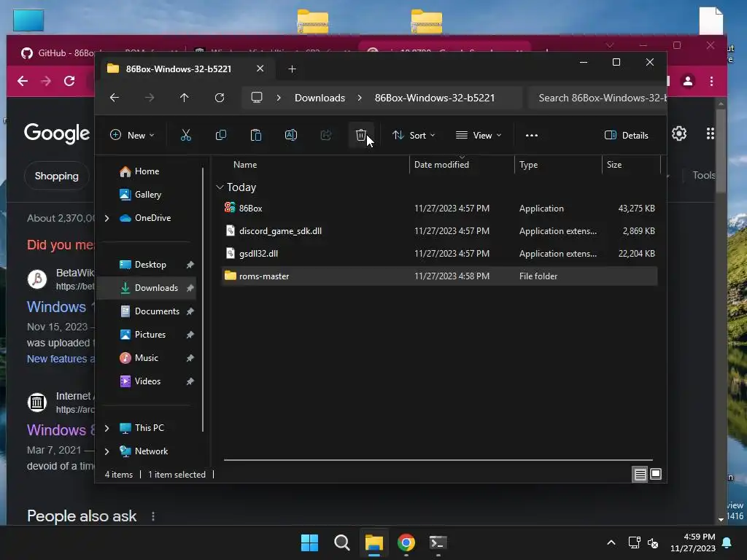Screen dimensions: 747x560
Task: Toggle the Details pane button
Action: [x=627, y=135]
